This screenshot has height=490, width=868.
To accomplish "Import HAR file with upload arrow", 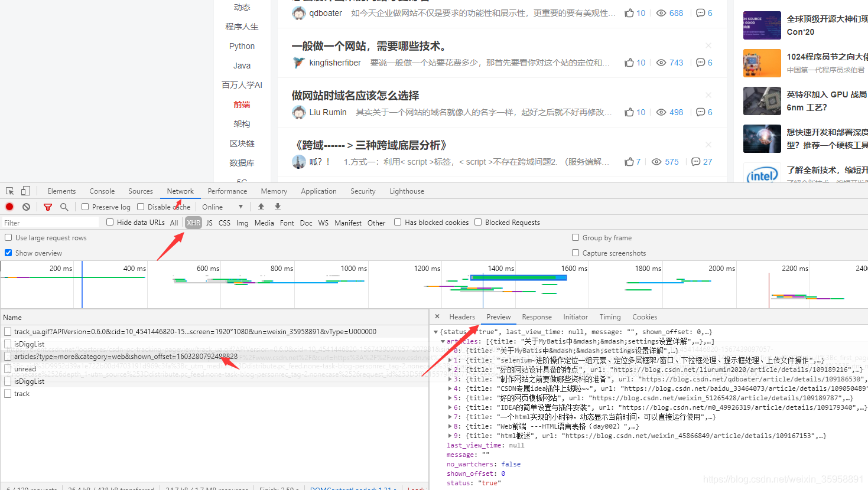I will 261,207.
